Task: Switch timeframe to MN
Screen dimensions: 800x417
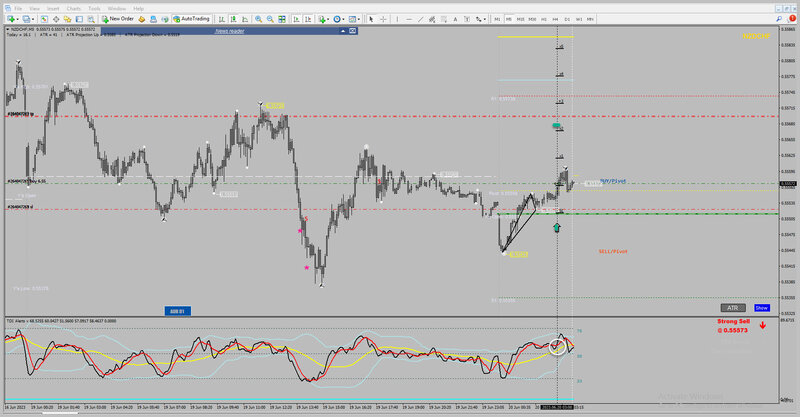Action: point(590,19)
